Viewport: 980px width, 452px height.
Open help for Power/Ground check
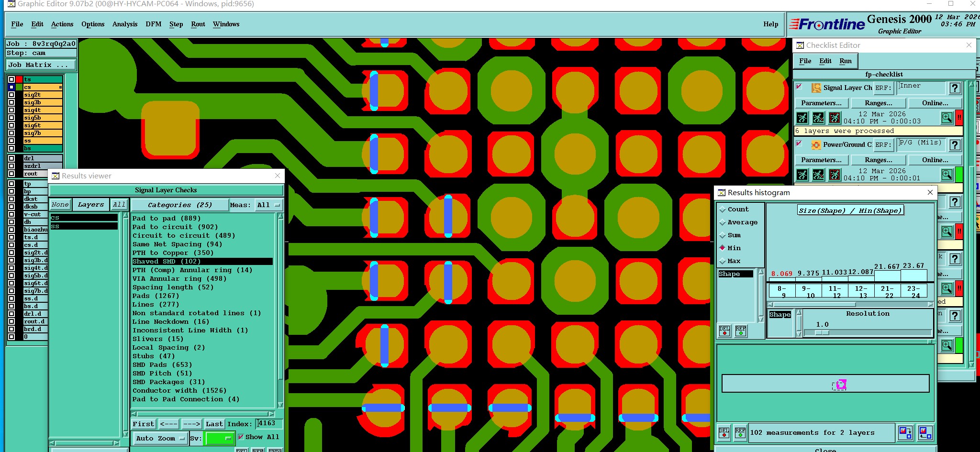955,145
